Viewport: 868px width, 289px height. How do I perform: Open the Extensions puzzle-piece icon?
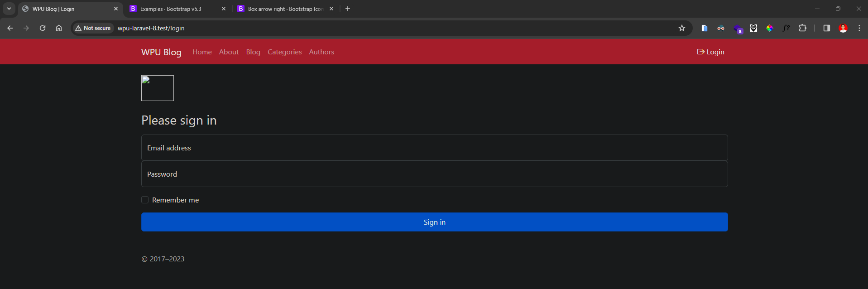click(x=802, y=28)
